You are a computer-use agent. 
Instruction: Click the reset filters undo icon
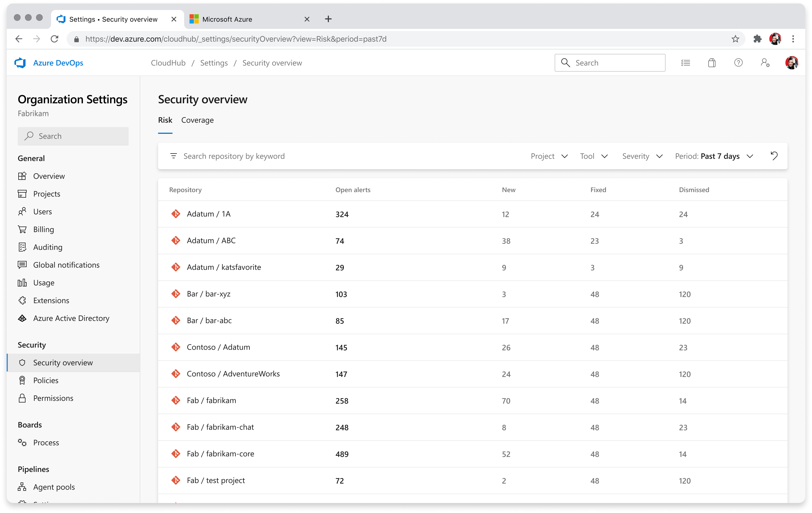[x=774, y=156]
